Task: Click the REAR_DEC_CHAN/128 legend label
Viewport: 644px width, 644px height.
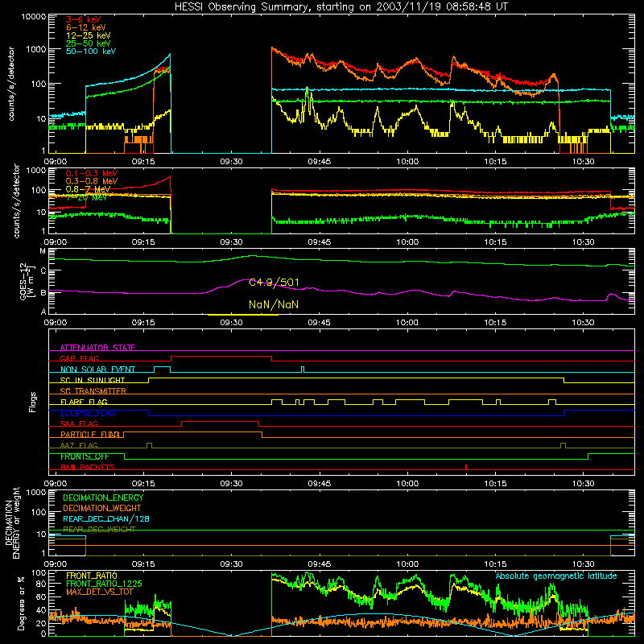Action: click(x=106, y=518)
